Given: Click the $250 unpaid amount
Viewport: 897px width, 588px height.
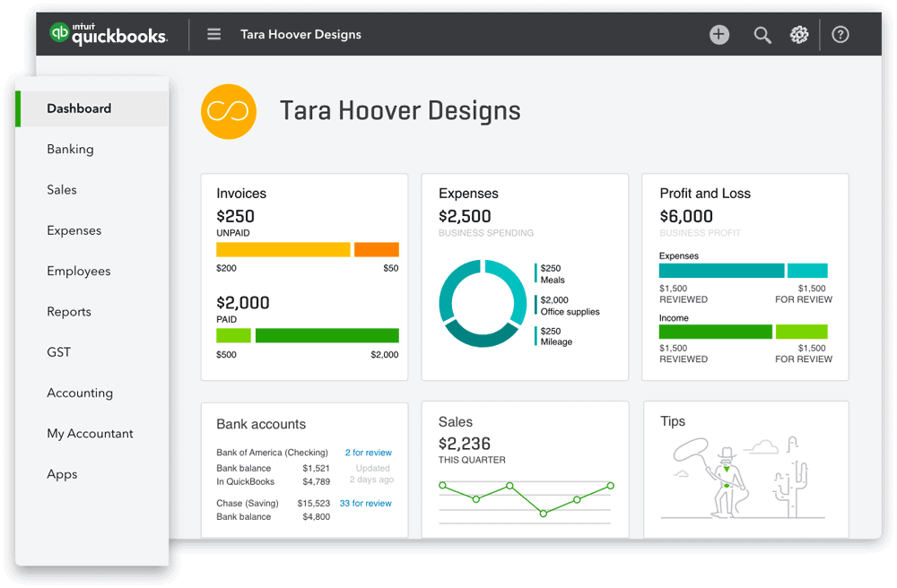Looking at the screenshot, I should 235,217.
